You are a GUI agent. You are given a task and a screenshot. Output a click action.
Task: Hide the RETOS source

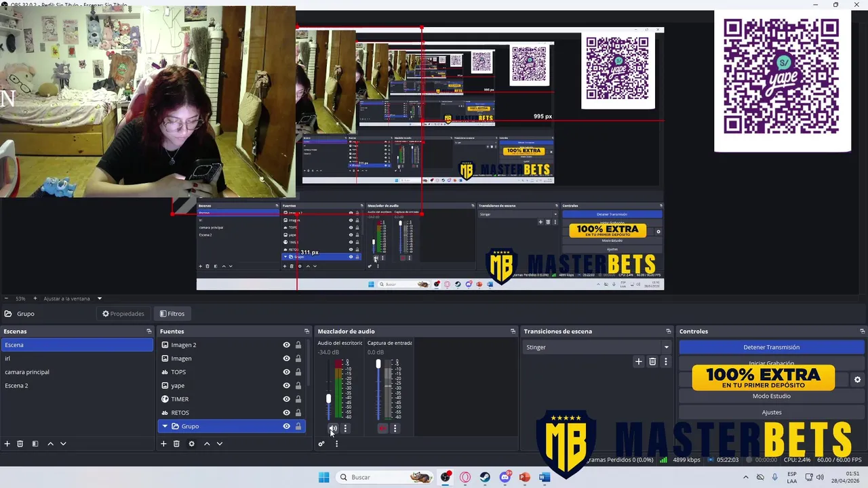tap(286, 413)
